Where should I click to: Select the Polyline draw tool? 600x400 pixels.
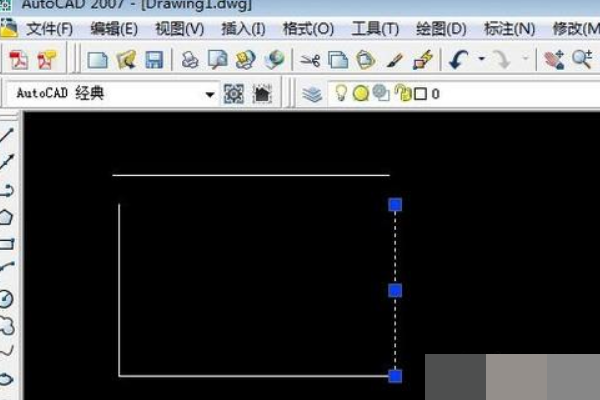tap(7, 190)
